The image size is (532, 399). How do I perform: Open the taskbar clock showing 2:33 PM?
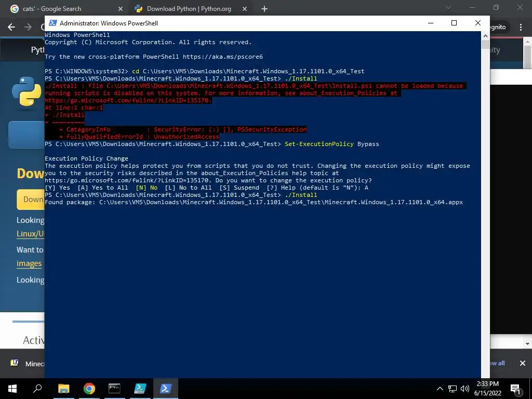(x=487, y=389)
